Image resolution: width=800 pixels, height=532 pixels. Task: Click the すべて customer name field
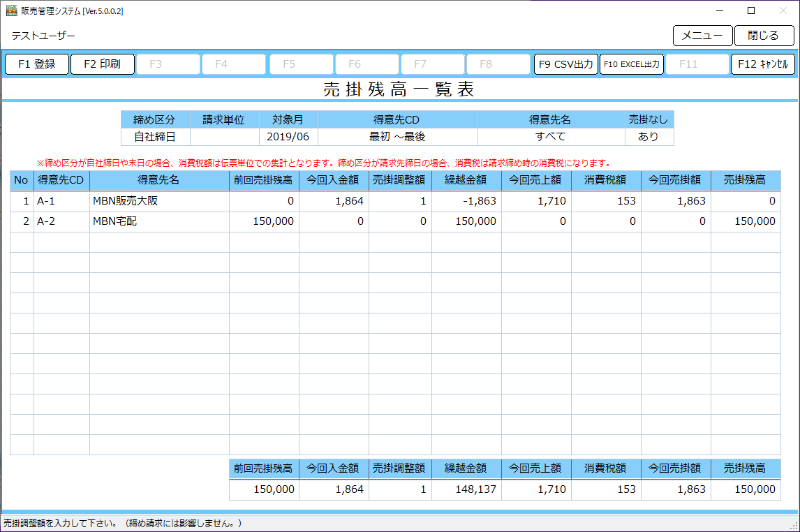tap(551, 137)
